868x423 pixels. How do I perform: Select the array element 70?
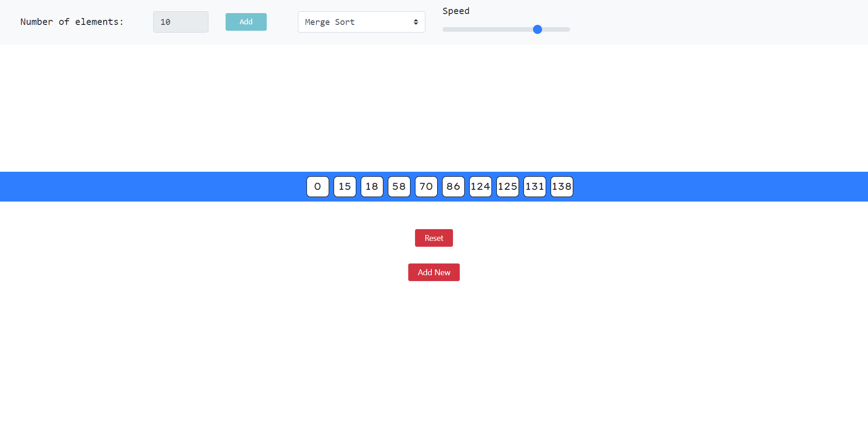(426, 187)
